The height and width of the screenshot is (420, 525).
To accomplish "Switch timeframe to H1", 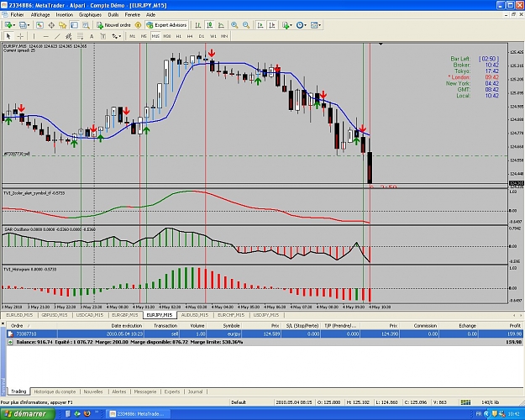I will click(x=178, y=36).
